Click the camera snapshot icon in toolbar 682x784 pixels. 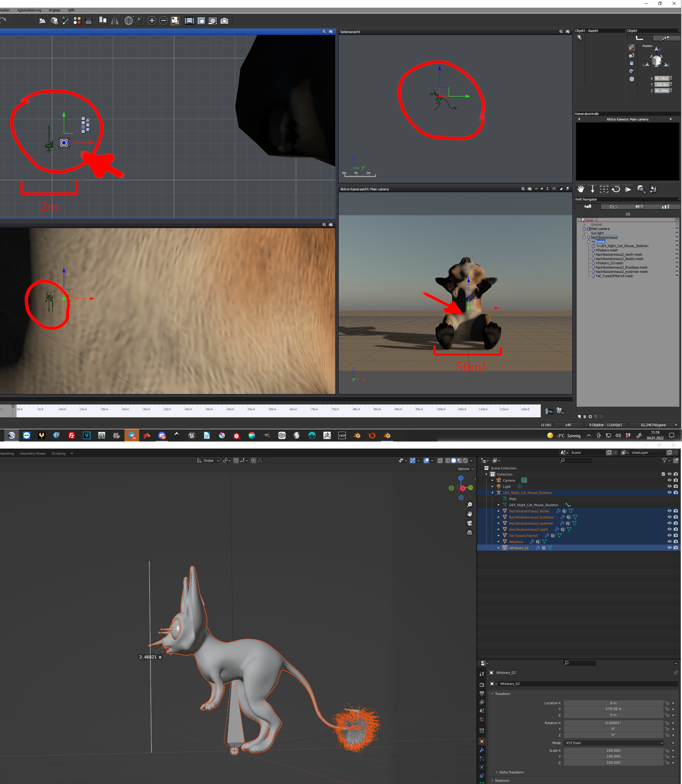click(225, 21)
